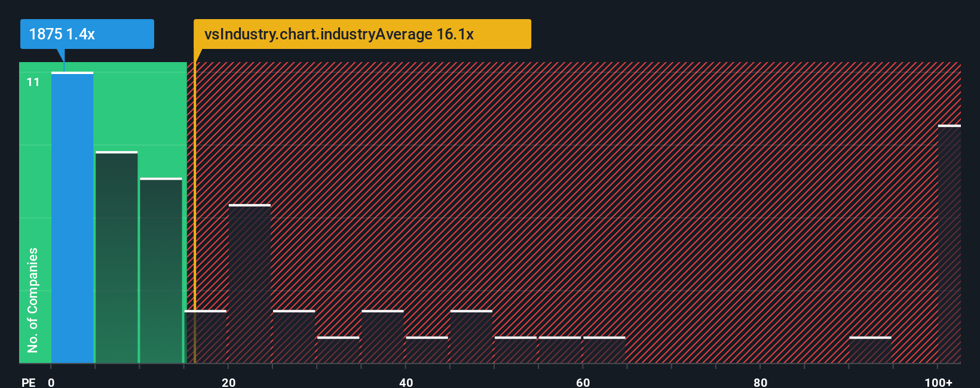Image resolution: width=980 pixels, height=388 pixels.
Task: Click the x-axis tick label '40'
Action: click(406, 382)
